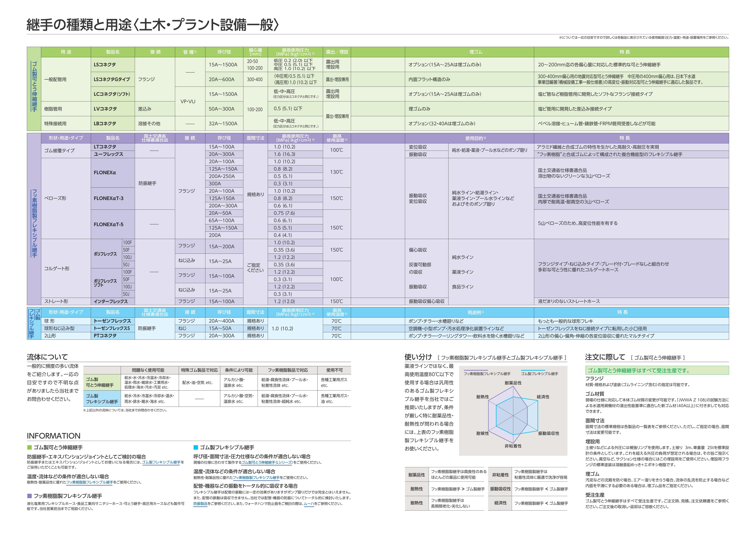
Task: Click the 振動吸収性 radar chart label
Action: (x=549, y=433)
